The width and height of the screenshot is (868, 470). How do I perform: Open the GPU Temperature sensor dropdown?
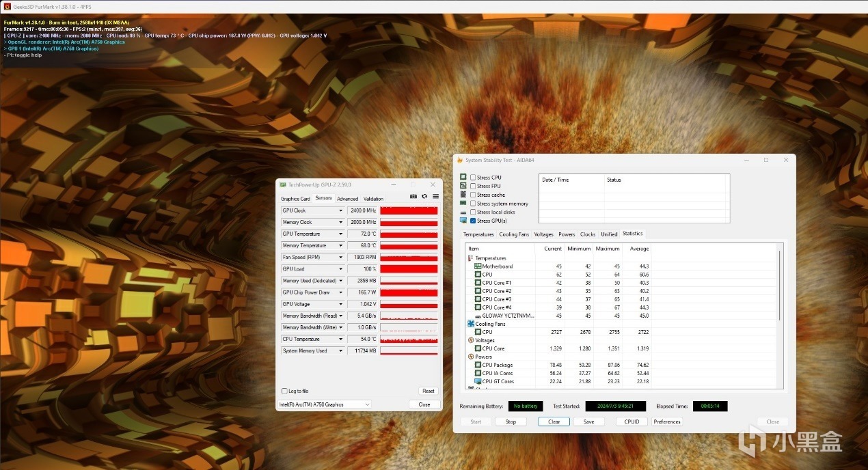pyautogui.click(x=340, y=234)
